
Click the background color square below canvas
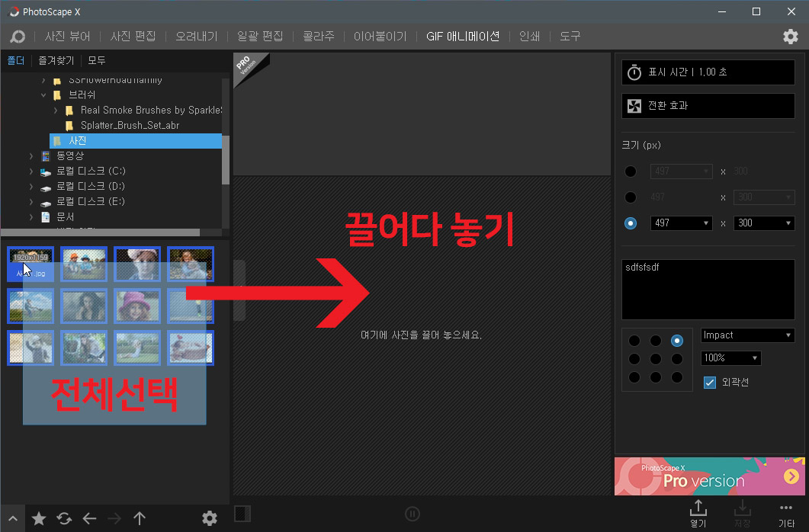coord(242,514)
